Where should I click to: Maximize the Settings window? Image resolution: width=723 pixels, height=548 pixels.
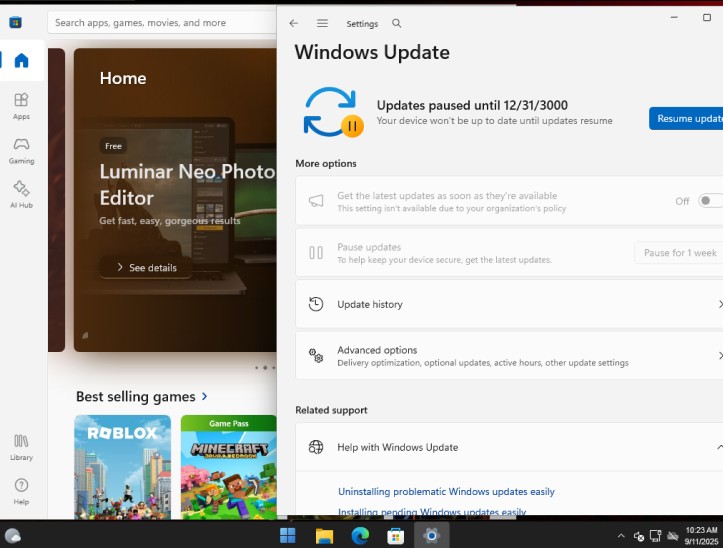pos(707,18)
